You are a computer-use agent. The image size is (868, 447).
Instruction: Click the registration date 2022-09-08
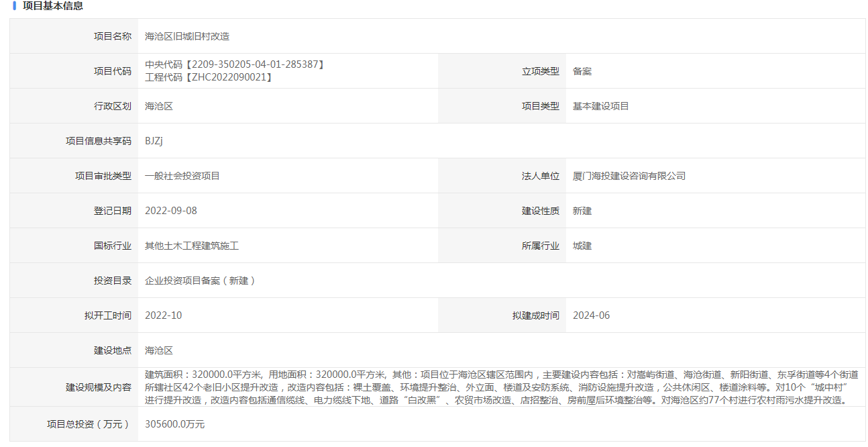(x=171, y=211)
